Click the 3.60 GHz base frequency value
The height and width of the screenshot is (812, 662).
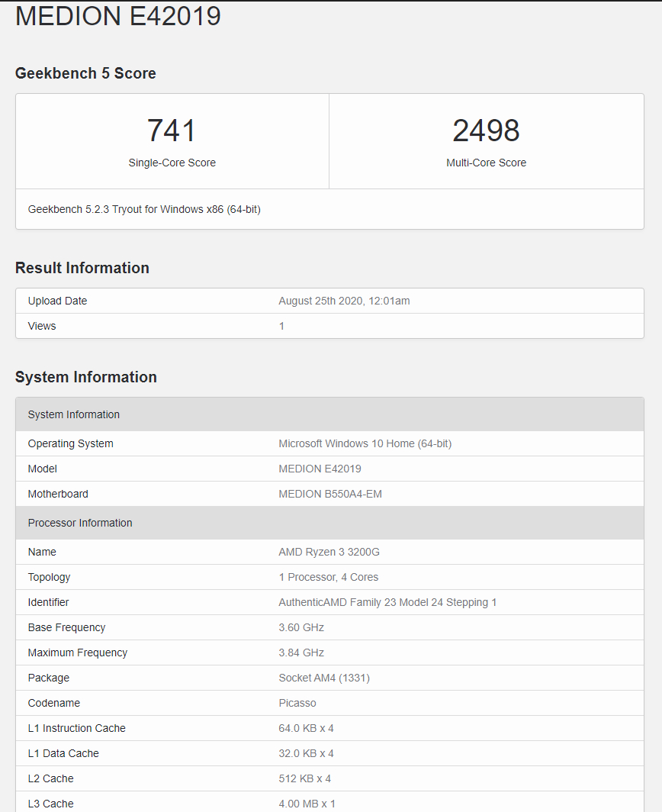pyautogui.click(x=301, y=627)
